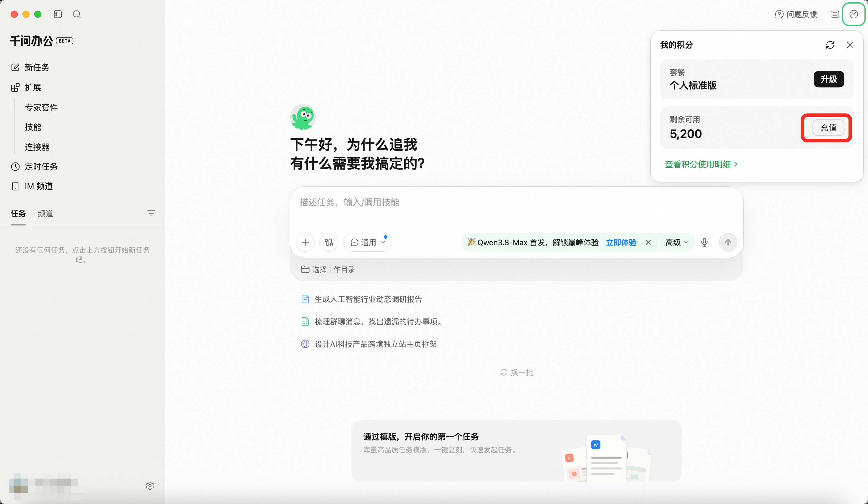Click the 新任务 label in sidebar

coord(37,67)
